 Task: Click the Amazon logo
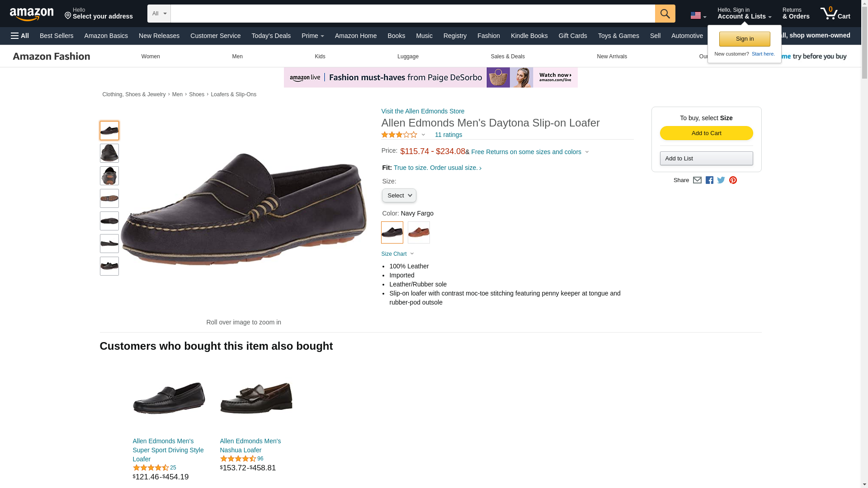[32, 14]
